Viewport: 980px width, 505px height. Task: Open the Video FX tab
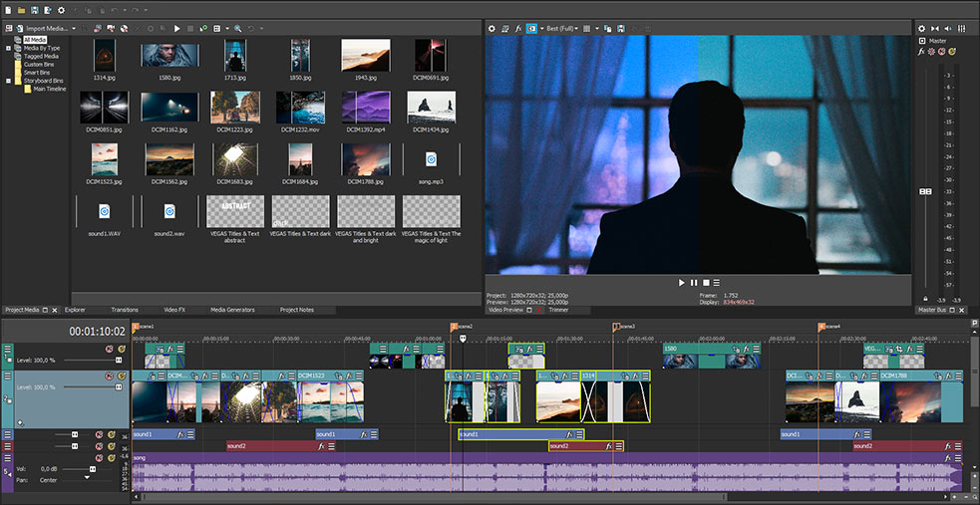click(174, 310)
